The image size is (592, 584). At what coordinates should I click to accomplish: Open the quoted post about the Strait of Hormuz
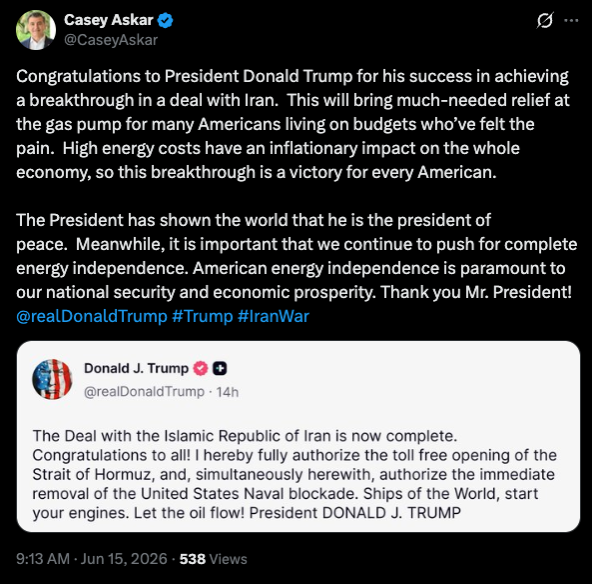point(298,437)
